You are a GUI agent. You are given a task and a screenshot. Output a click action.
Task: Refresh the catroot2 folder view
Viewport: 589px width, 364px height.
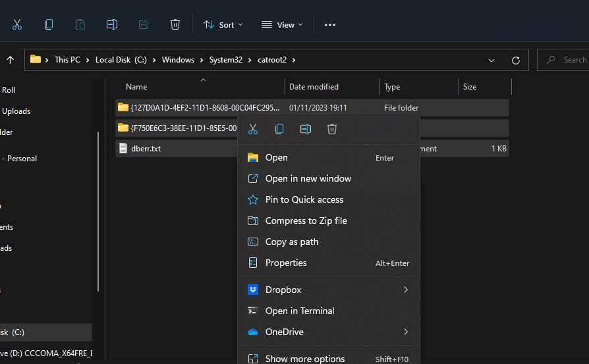point(516,60)
